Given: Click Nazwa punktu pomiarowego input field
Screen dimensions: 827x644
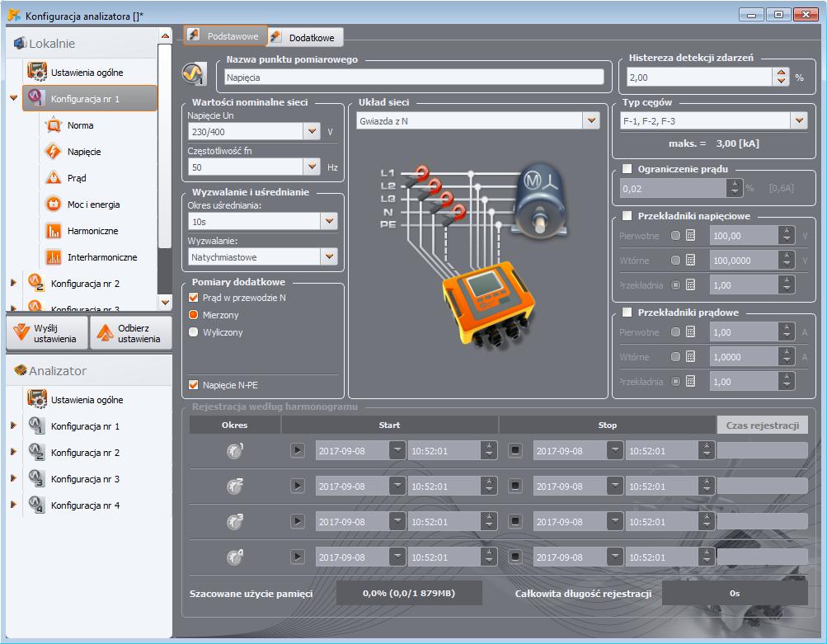Looking at the screenshot, I should (414, 77).
